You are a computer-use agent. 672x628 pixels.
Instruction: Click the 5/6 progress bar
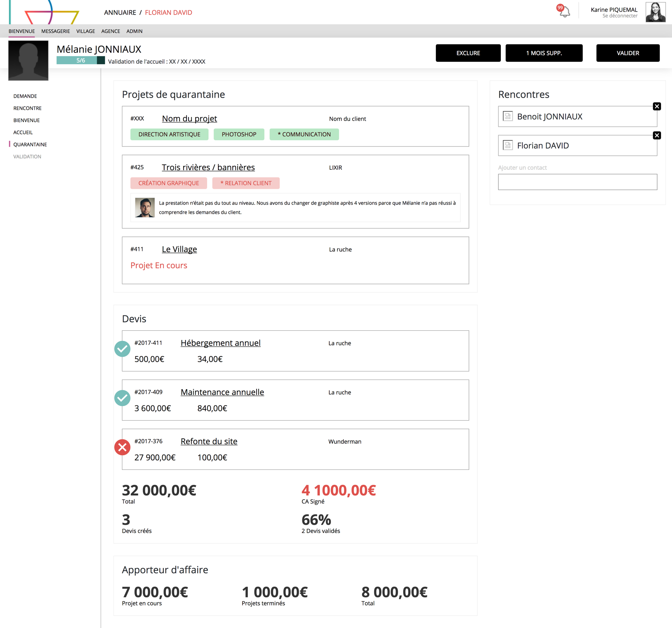(81, 61)
